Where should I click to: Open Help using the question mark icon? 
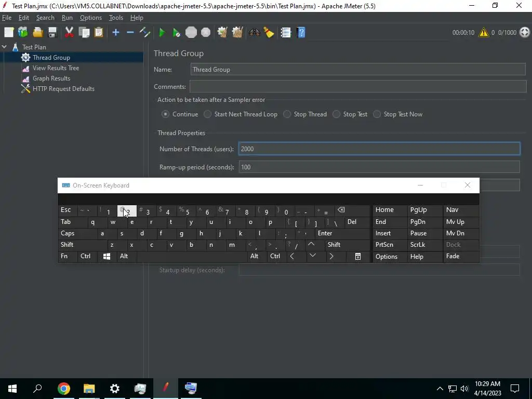(x=301, y=33)
